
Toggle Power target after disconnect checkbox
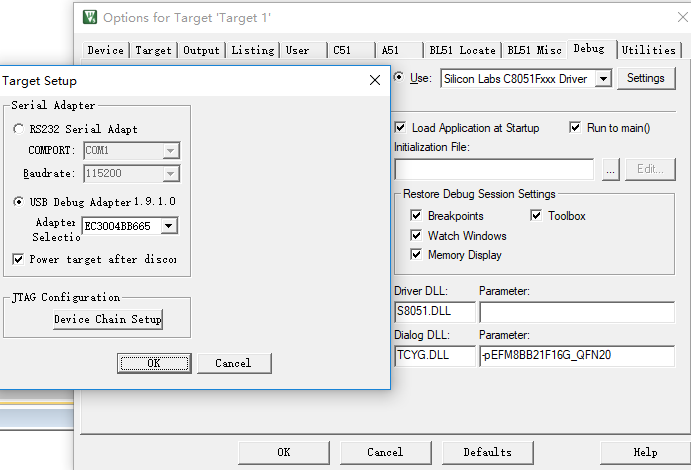pyautogui.click(x=18, y=259)
